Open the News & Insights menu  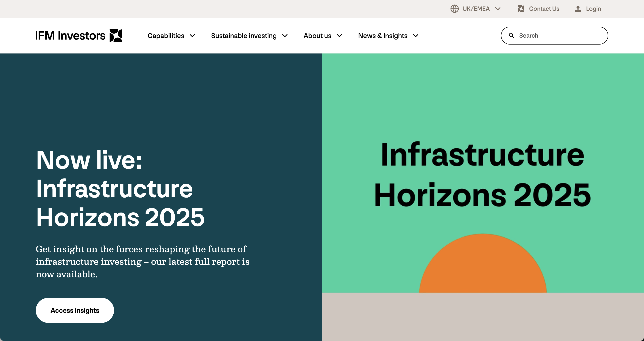pyautogui.click(x=383, y=36)
